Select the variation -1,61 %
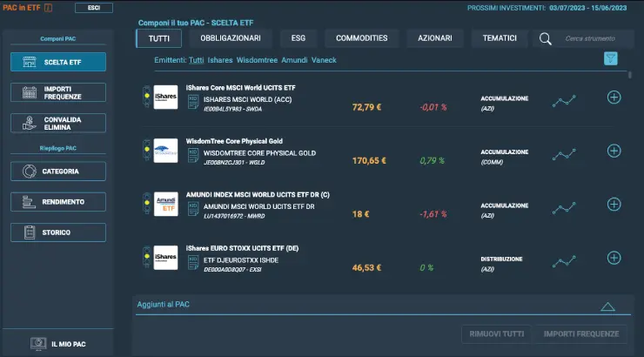The image size is (644, 357). tap(433, 214)
